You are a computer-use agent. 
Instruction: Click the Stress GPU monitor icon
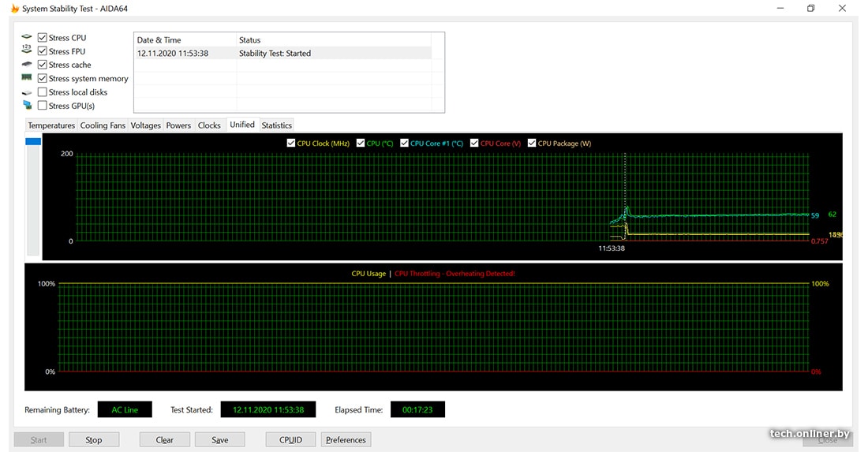point(27,105)
